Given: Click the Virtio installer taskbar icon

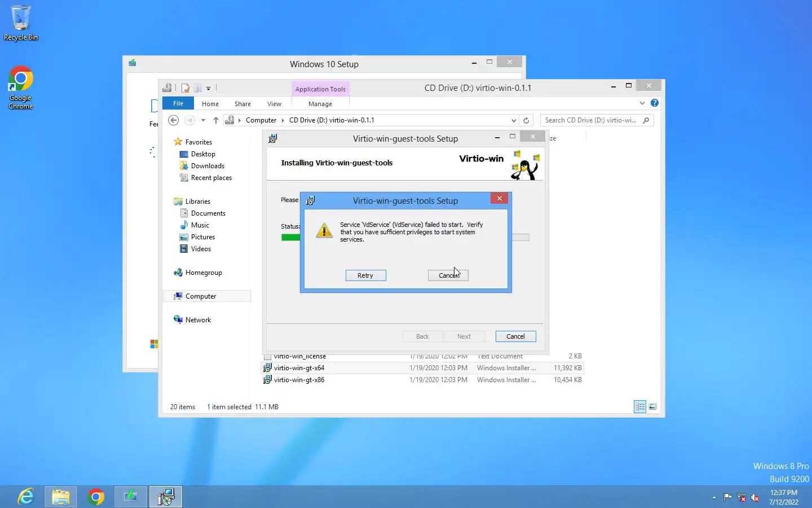Looking at the screenshot, I should pos(166,497).
